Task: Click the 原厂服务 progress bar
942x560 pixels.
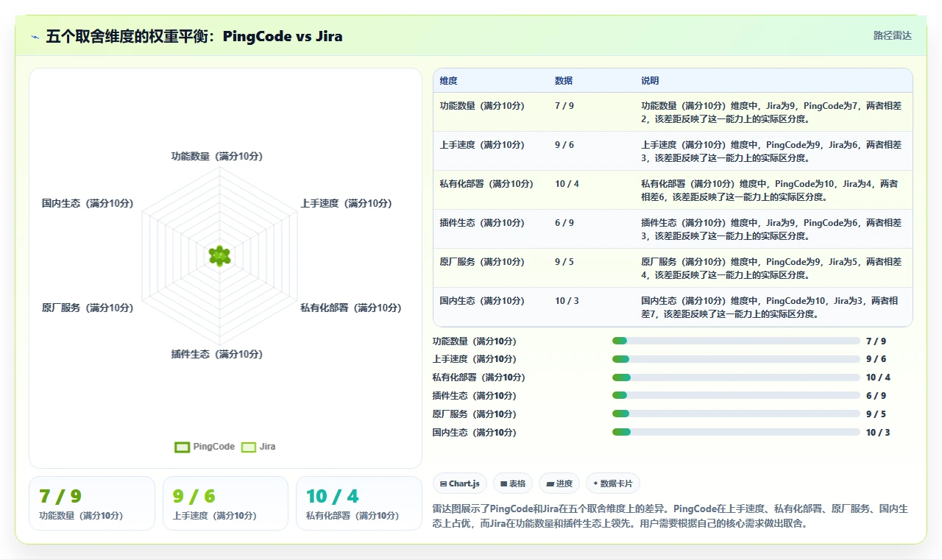Action: (736, 414)
